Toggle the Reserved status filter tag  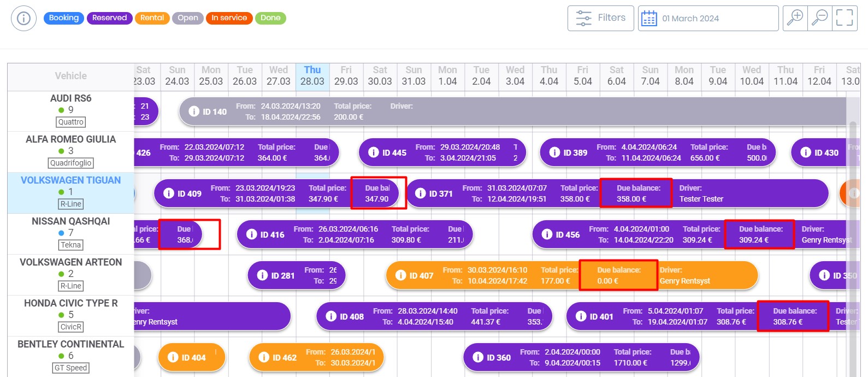click(109, 18)
